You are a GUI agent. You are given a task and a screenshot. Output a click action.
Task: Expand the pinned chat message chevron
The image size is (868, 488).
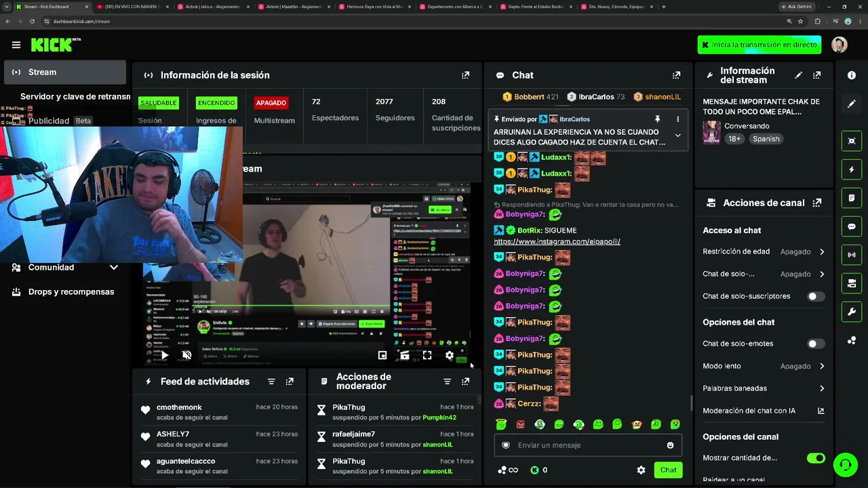tap(677, 136)
